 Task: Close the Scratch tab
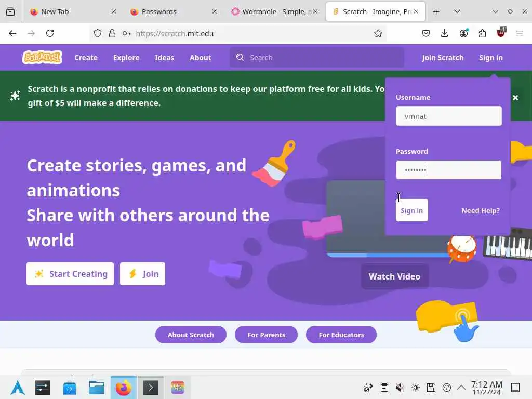click(x=416, y=11)
